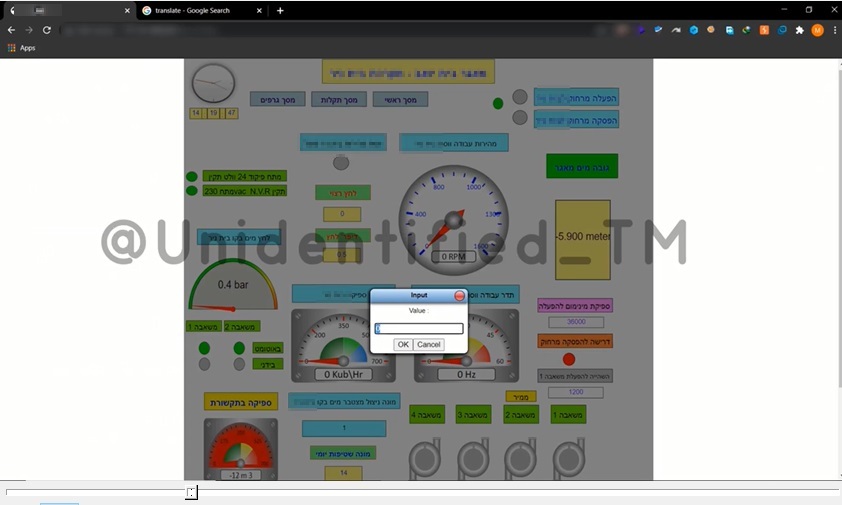
Task: Click the red indicator under דרישה להפסקה מרחוק
Action: coord(569,359)
